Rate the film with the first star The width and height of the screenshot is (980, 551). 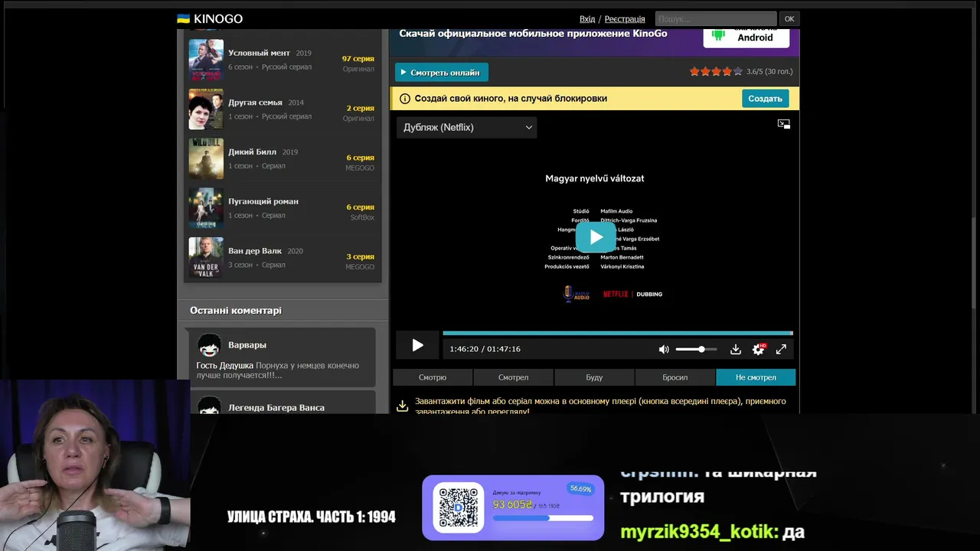(x=694, y=71)
